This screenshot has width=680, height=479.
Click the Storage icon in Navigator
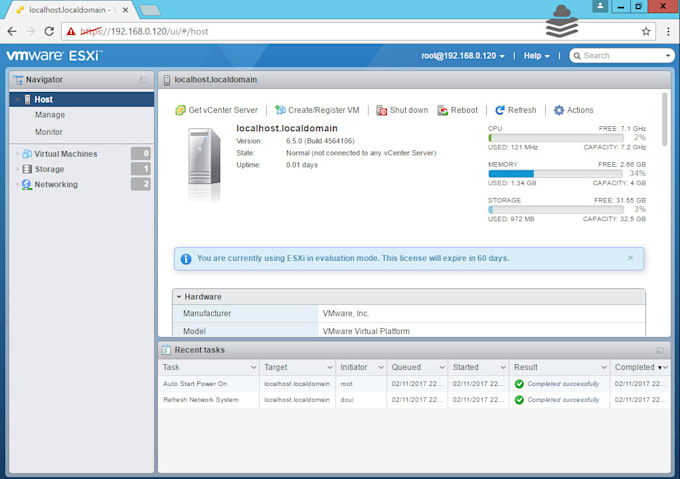[x=27, y=169]
